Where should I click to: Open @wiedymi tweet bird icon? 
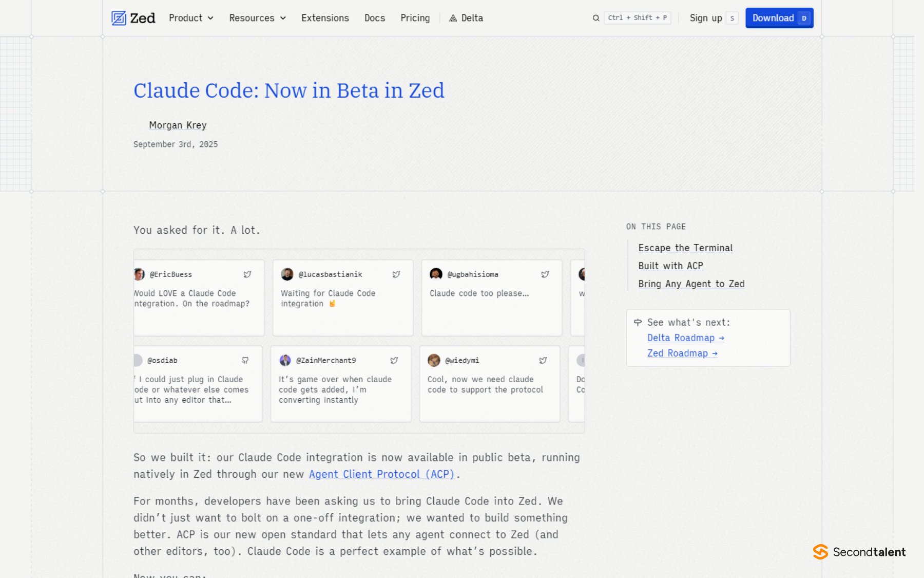click(543, 361)
